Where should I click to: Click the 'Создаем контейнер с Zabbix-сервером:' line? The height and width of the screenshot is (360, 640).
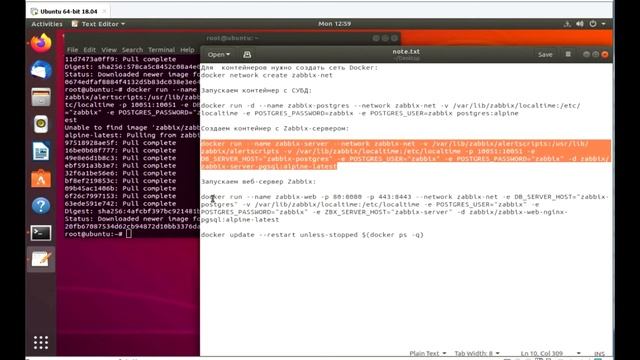point(275,129)
